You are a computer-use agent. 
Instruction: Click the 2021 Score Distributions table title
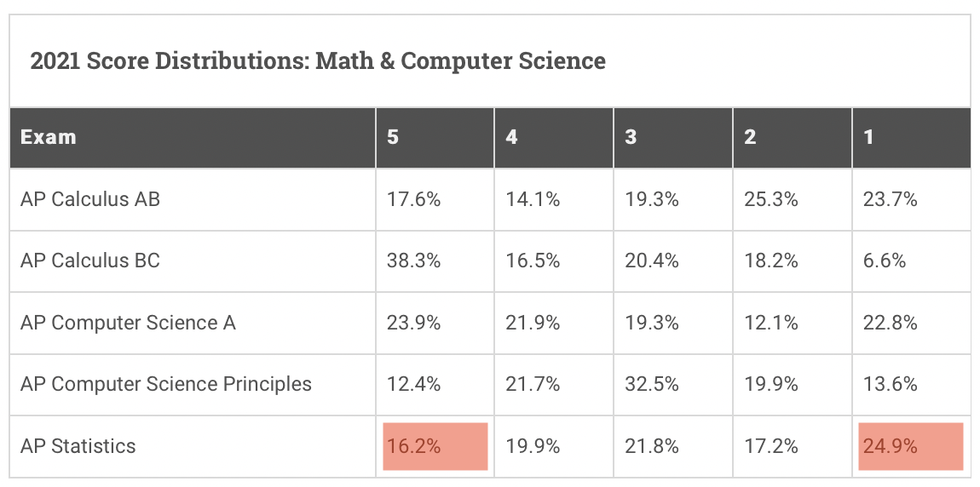[x=318, y=61]
